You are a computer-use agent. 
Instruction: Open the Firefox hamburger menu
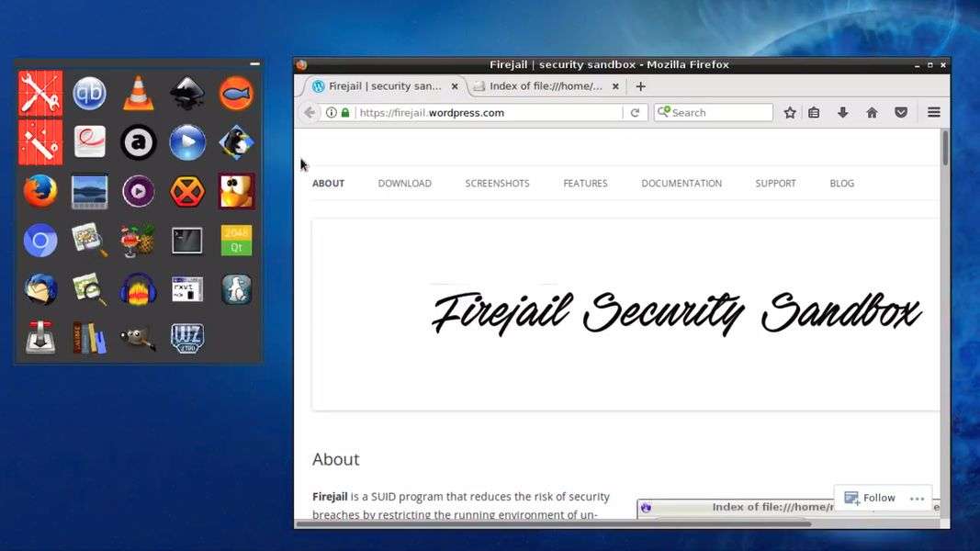tap(934, 112)
